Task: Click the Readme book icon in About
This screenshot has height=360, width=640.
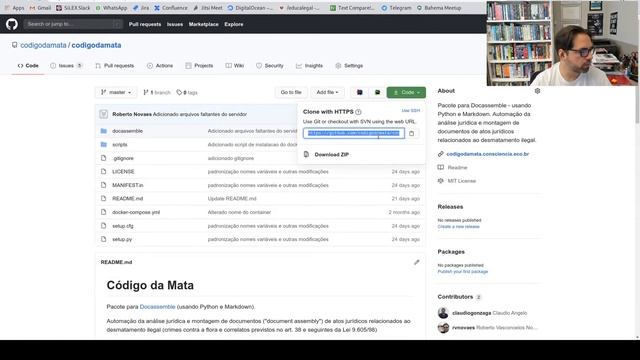Action: click(x=440, y=167)
